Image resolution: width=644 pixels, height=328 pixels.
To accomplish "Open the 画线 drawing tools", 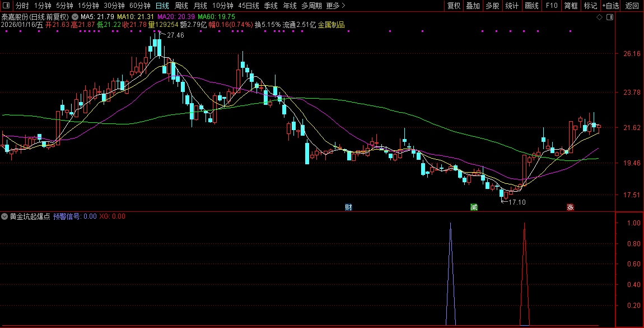I will pos(531,6).
